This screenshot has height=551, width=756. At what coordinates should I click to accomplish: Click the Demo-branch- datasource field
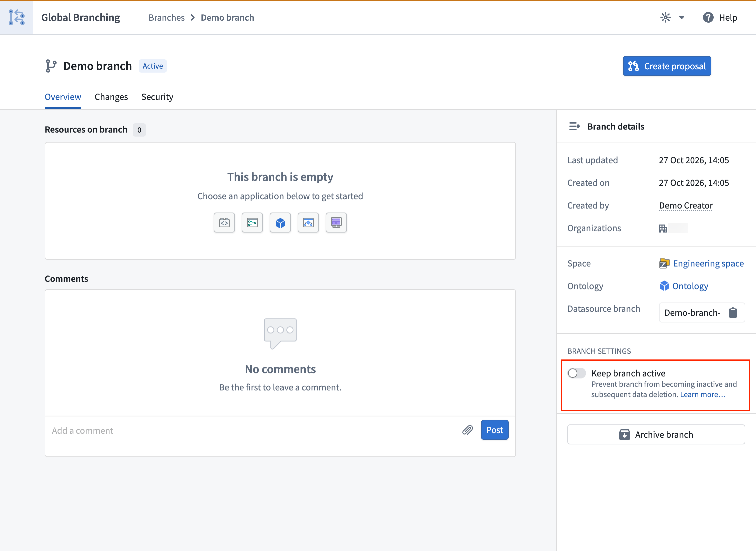pos(702,312)
